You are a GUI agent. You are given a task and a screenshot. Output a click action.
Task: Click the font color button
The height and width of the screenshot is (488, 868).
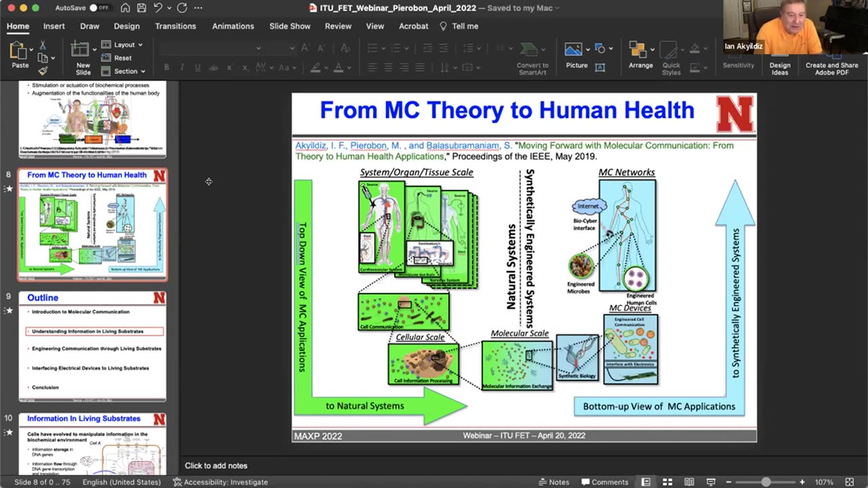pyautogui.click(x=338, y=68)
